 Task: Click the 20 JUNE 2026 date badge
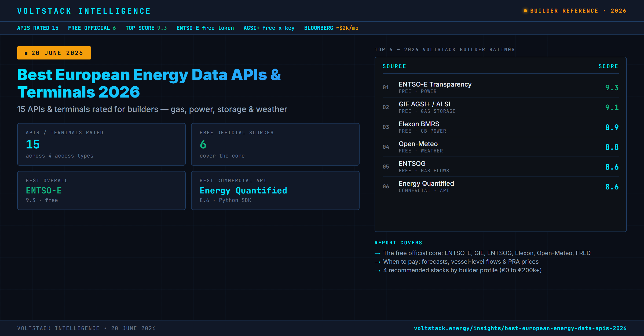[54, 53]
